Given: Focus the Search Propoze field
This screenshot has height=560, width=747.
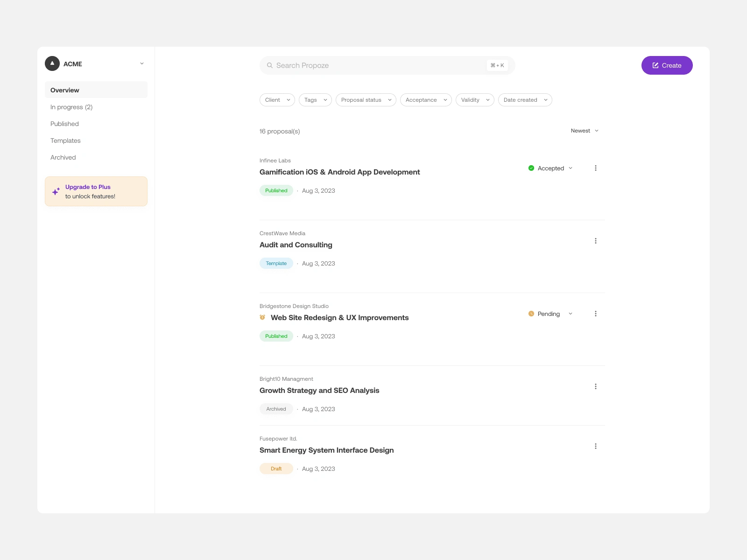Looking at the screenshot, I should tap(378, 65).
